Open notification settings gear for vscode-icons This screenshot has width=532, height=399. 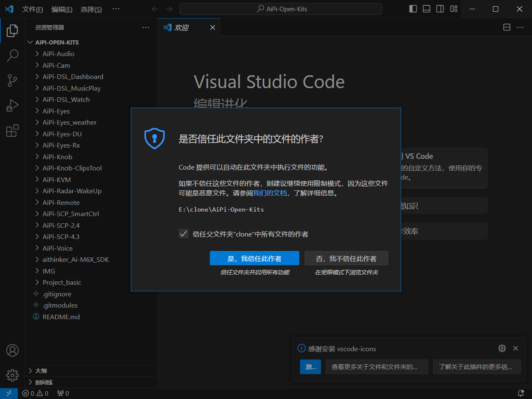pos(502,348)
